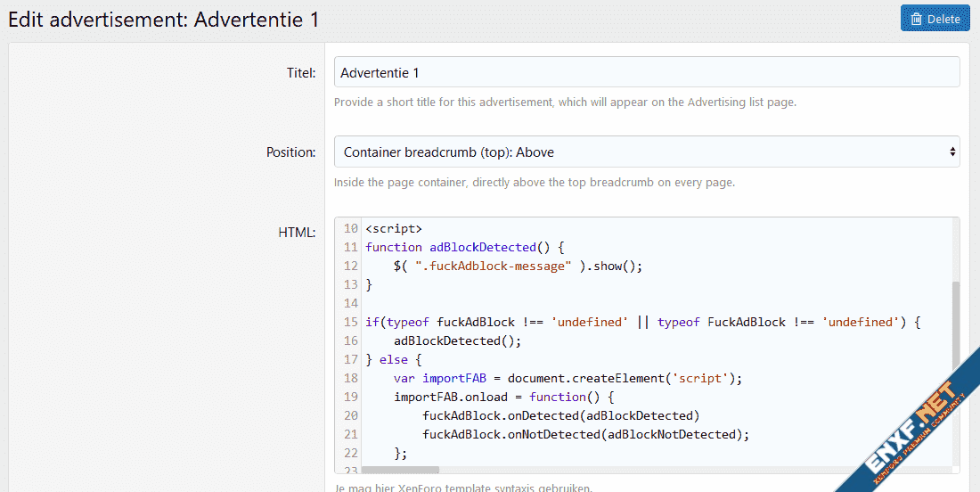980x492 pixels.
Task: Click the typeof fuckAdBlock if-statement line
Action: click(x=641, y=322)
